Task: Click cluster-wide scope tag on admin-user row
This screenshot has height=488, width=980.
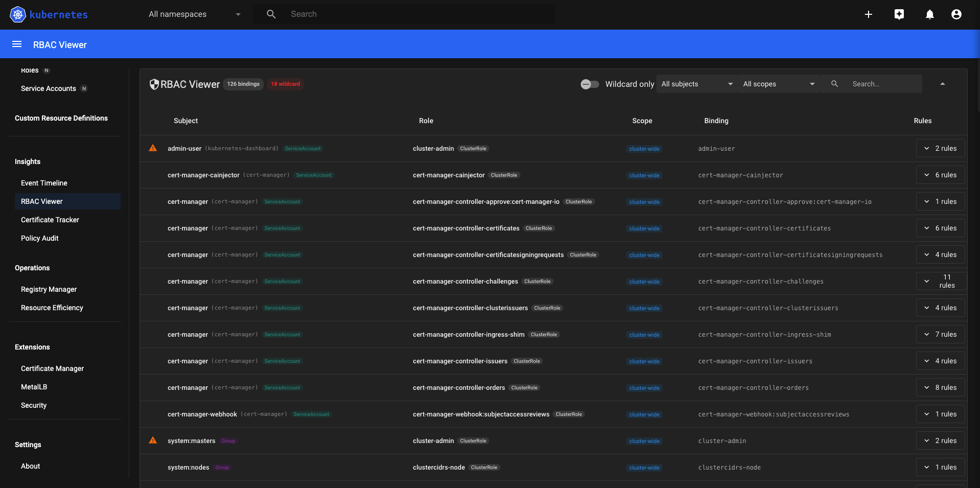Action: [x=644, y=149]
